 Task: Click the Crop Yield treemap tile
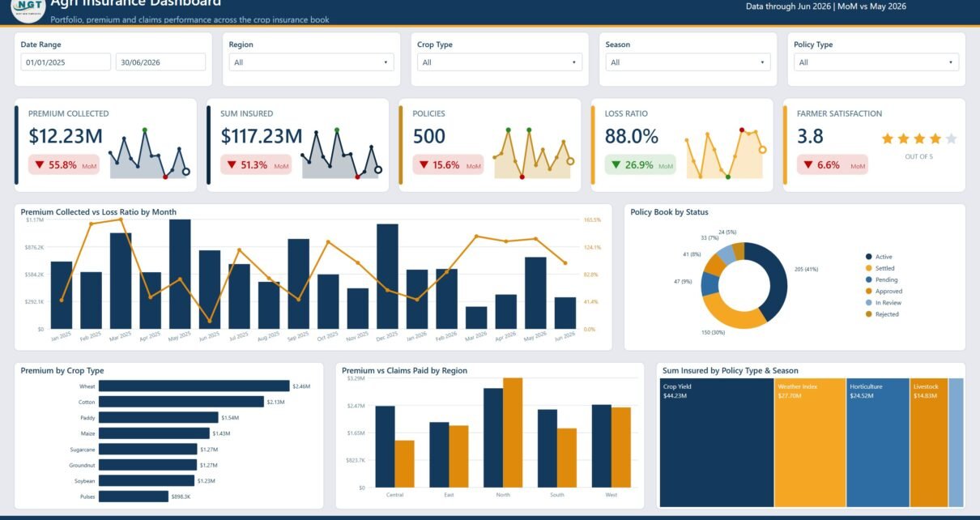tap(717, 442)
